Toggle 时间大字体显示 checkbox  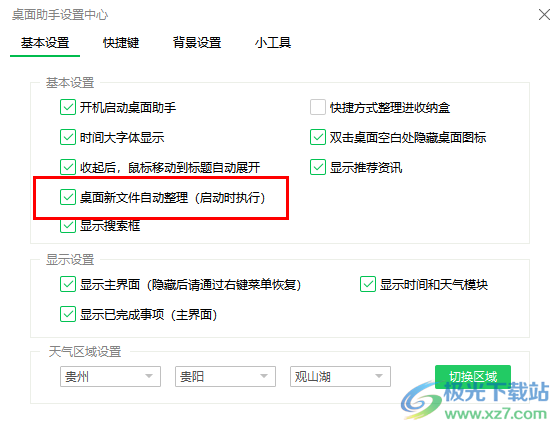pos(68,137)
